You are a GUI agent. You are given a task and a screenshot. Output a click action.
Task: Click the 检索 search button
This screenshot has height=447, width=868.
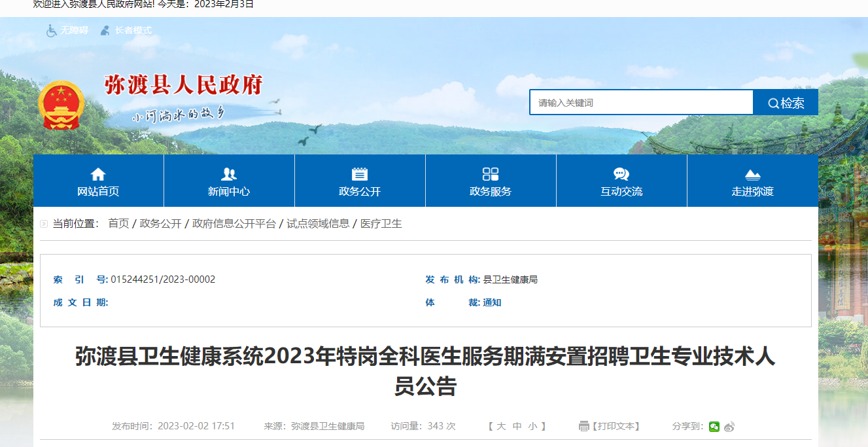click(786, 103)
